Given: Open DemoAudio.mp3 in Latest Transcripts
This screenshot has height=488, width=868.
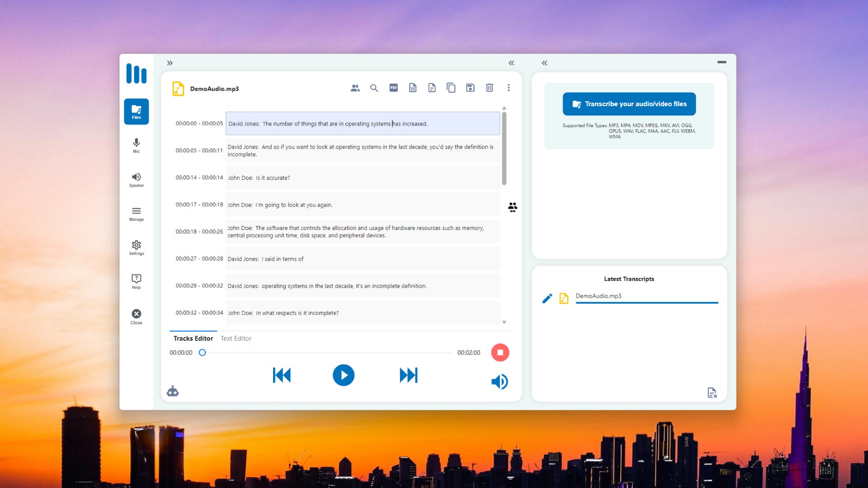Looking at the screenshot, I should point(598,296).
